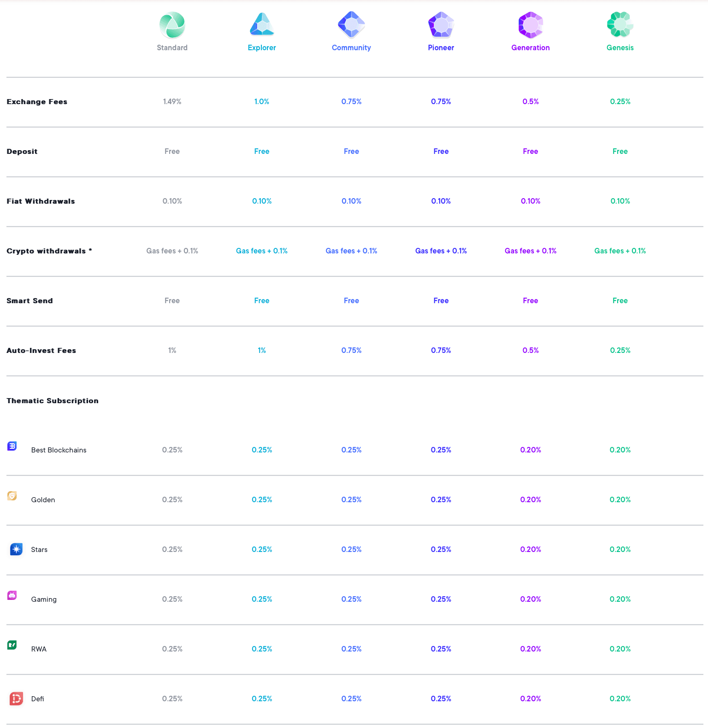Screen dimensions: 708x728
Task: Click the Pioneer tier pentagon gem icon
Action: click(x=441, y=25)
